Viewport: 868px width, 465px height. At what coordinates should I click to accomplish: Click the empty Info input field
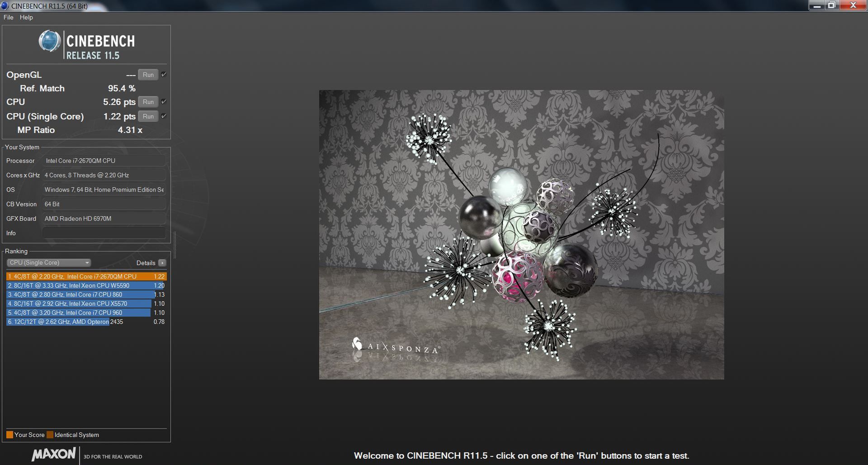click(104, 233)
